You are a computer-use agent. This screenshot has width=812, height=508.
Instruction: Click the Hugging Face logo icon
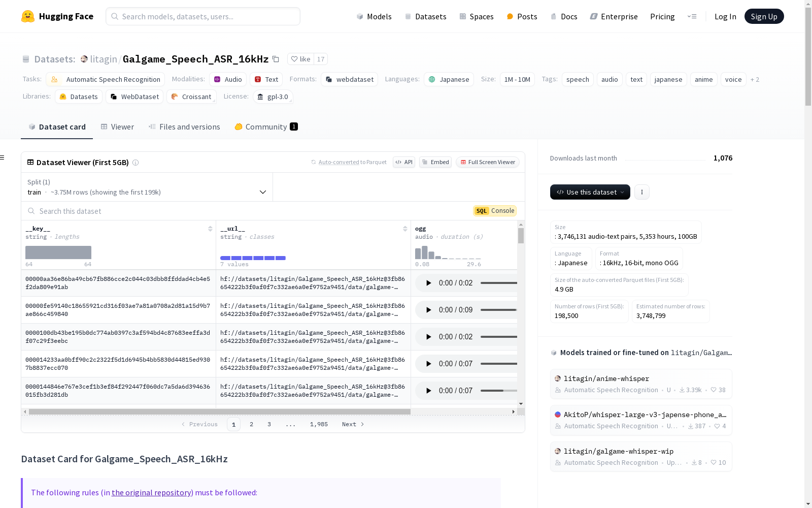pos(28,16)
